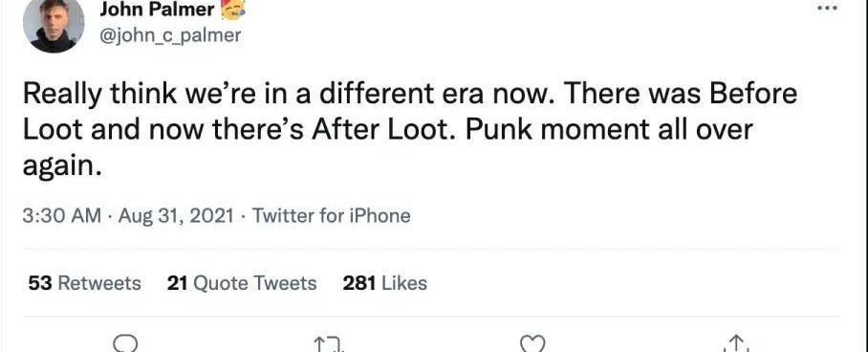Tap the share upload arrow icon
Screen dimensions: 868x352
(736, 344)
